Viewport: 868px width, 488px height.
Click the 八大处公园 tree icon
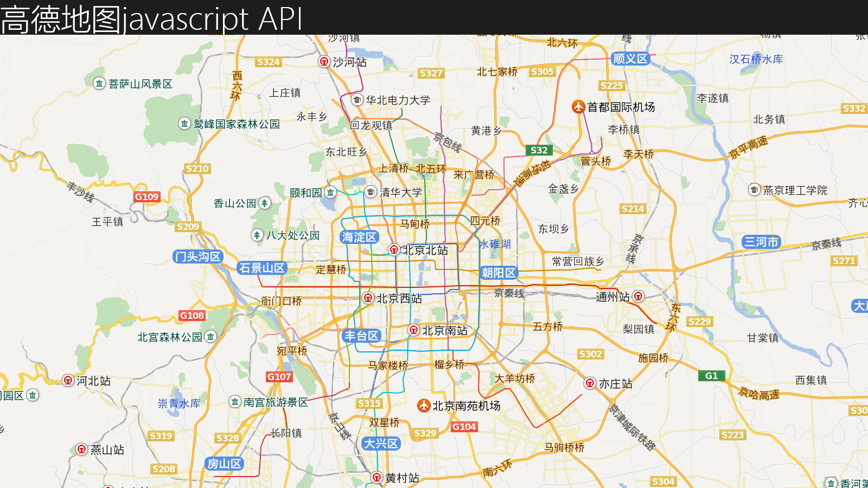click(x=257, y=235)
